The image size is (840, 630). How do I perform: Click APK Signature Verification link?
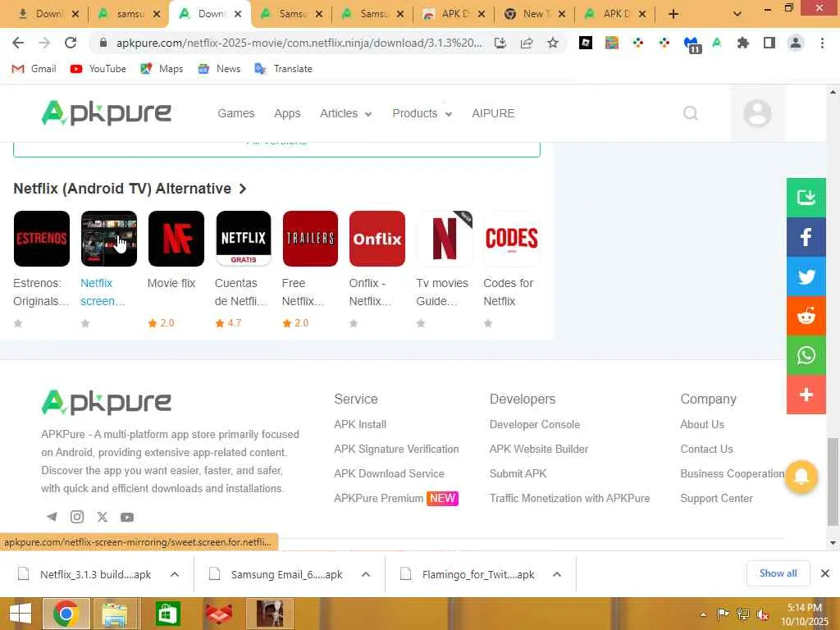coord(396,449)
